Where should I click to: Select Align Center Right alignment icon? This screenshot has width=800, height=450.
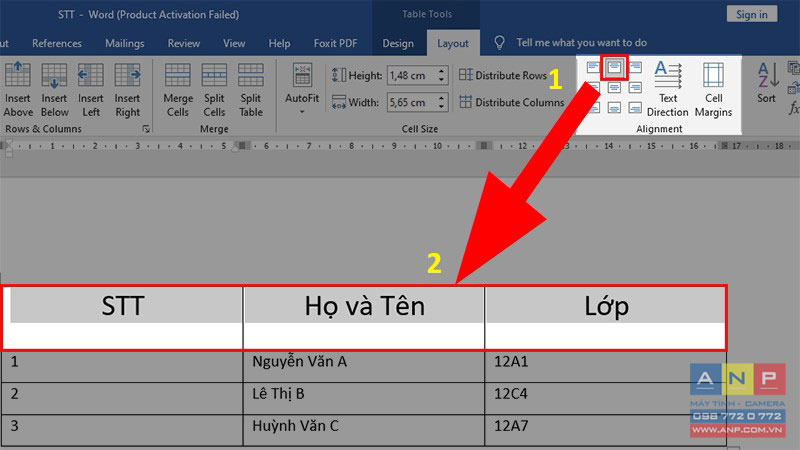tap(635, 87)
